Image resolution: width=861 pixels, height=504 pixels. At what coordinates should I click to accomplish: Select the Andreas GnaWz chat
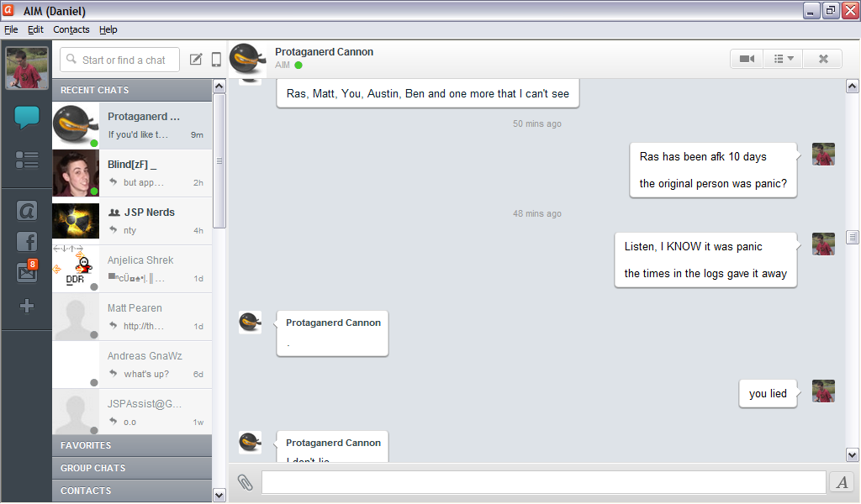pyautogui.click(x=132, y=365)
